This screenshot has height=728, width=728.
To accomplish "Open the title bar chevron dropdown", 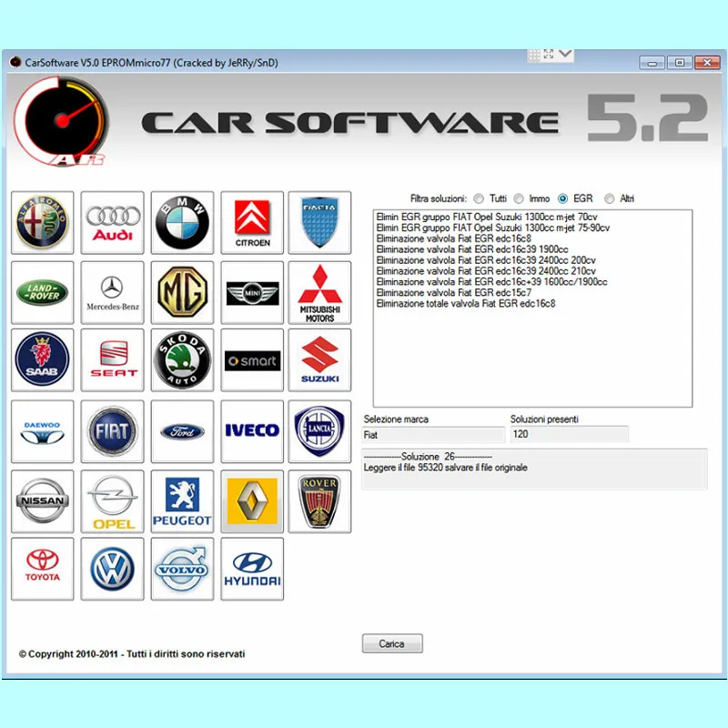I will pos(565,54).
